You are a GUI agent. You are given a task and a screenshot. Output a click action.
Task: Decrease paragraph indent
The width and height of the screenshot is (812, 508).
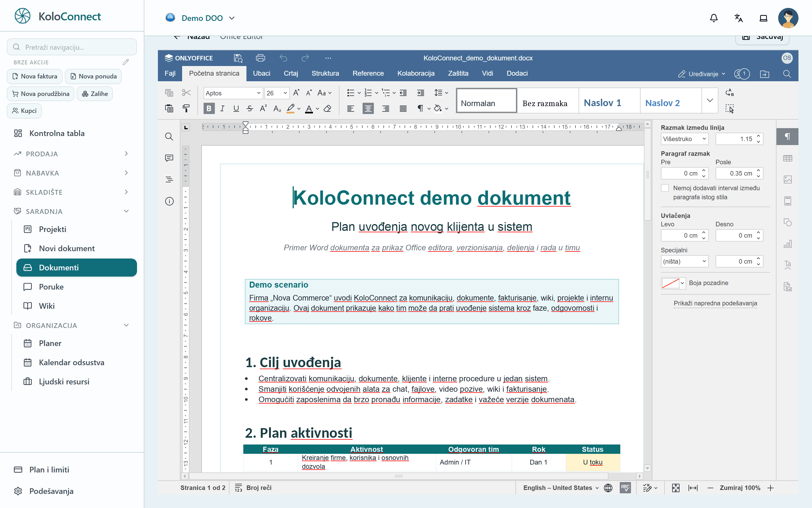(403, 93)
